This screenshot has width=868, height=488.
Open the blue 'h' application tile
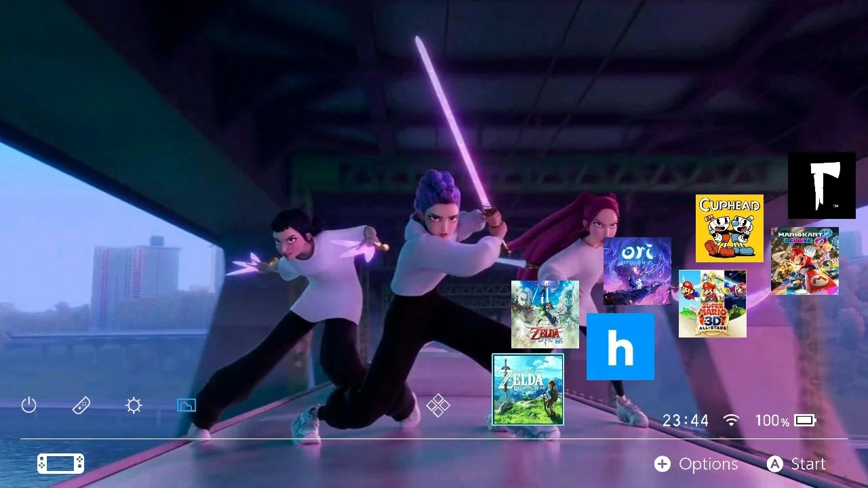point(620,346)
